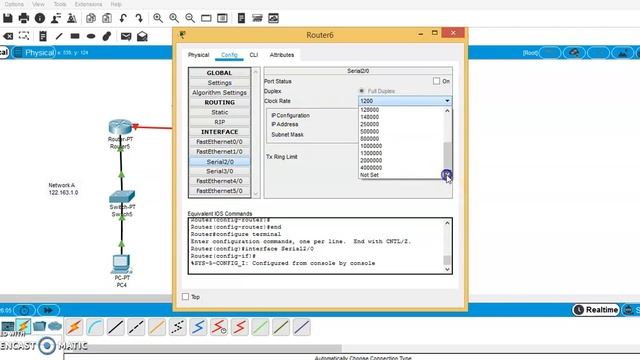Select the Full Duplex radio button

[x=361, y=91]
